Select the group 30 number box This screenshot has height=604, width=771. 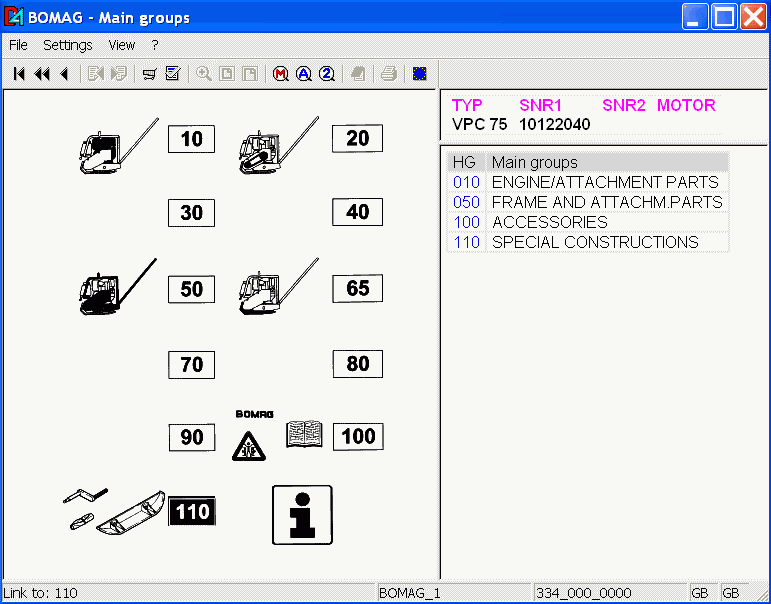click(191, 213)
